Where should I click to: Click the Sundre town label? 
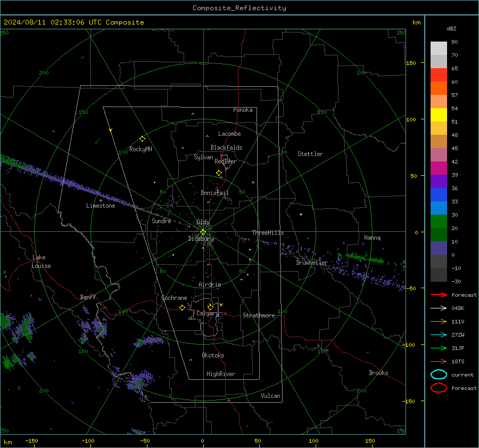161,221
